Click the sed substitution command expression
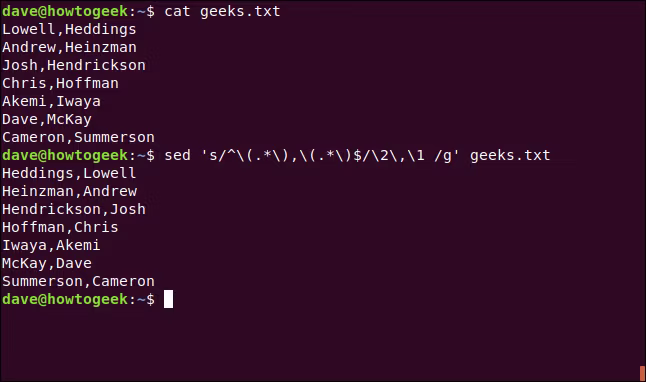 (330, 155)
